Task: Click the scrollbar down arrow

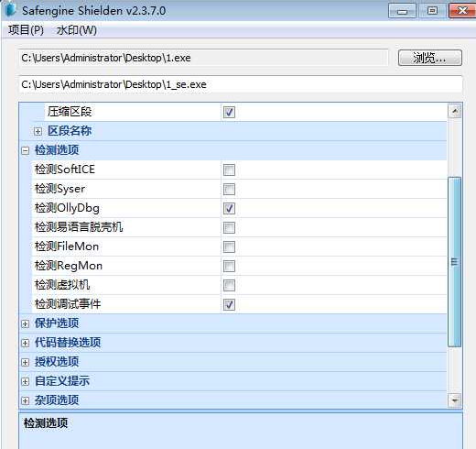Action: [454, 400]
